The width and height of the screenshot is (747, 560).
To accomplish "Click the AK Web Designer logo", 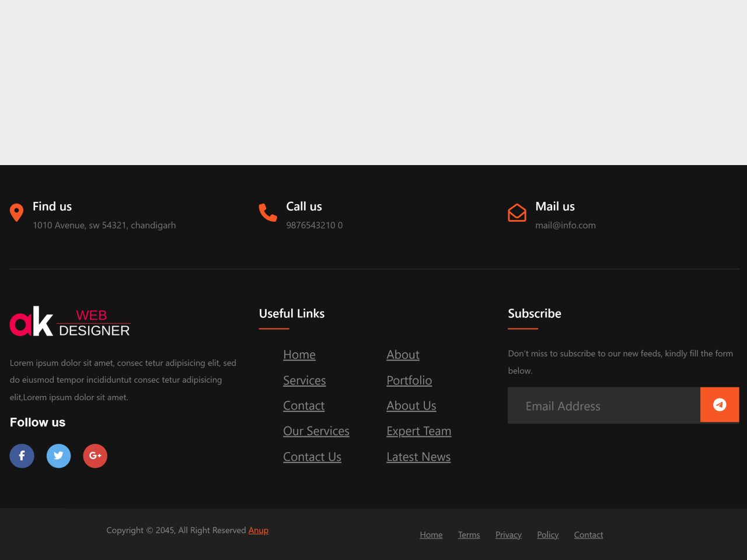I will [x=70, y=322].
